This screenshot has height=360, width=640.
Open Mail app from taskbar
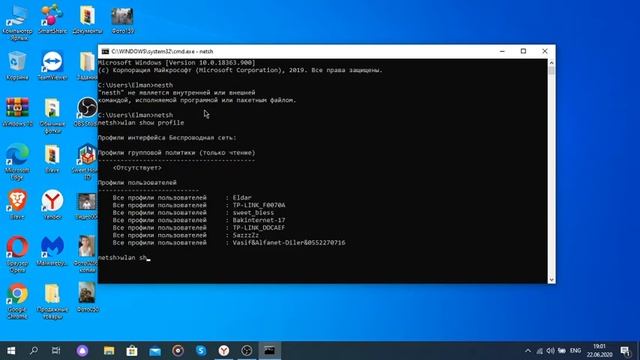click(x=155, y=351)
